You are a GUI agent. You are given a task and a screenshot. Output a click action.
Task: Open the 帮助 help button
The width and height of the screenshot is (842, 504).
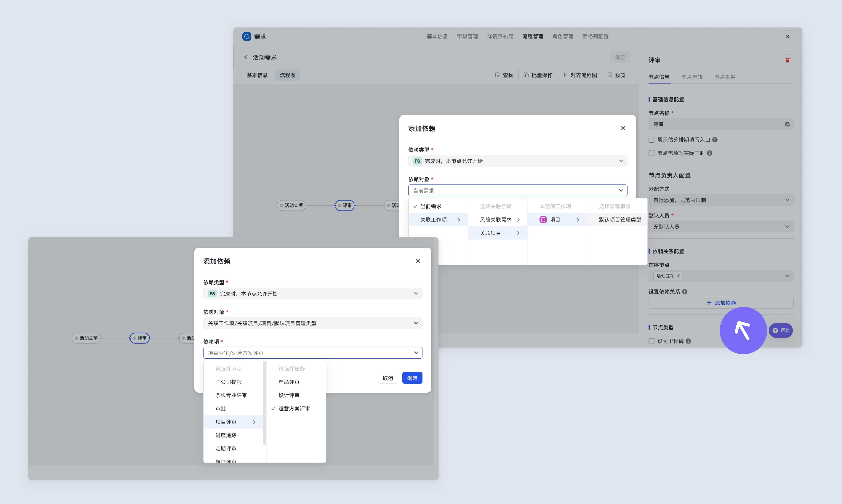[x=781, y=330]
